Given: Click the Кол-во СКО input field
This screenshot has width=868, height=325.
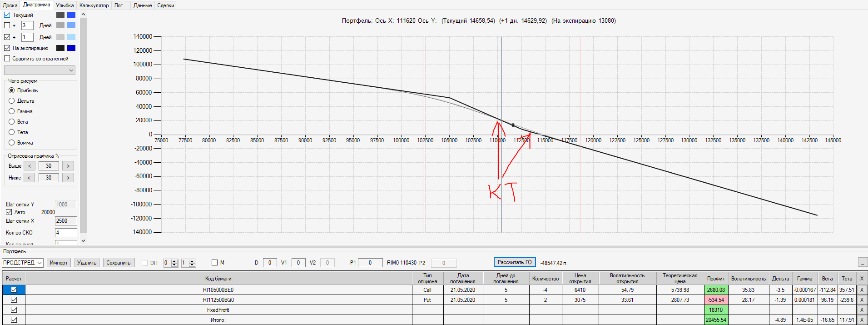Looking at the screenshot, I should pos(66,233).
